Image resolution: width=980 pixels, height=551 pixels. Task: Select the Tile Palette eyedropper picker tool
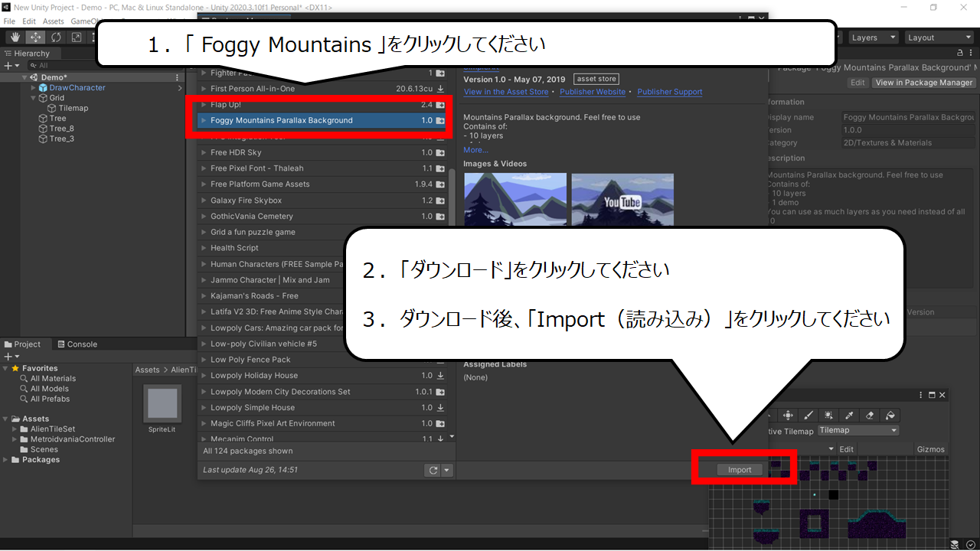849,415
